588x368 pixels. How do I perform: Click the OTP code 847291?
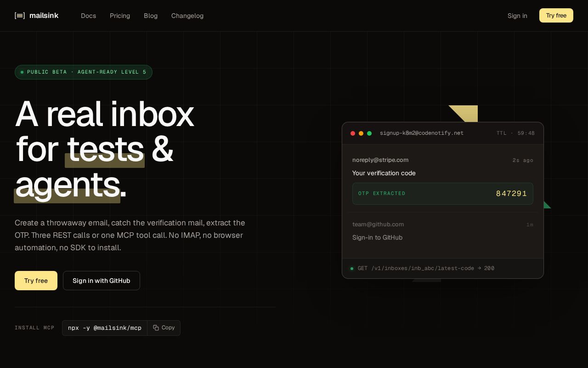tap(511, 194)
